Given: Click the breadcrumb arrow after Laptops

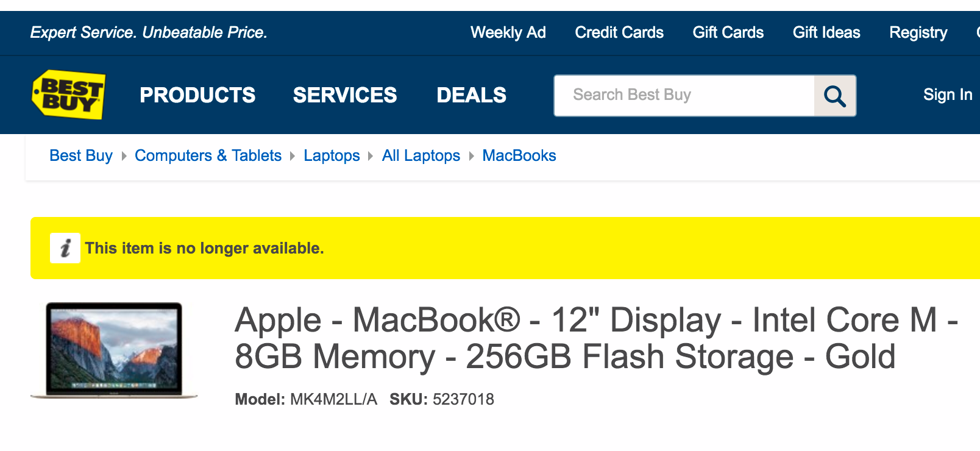Looking at the screenshot, I should [371, 156].
